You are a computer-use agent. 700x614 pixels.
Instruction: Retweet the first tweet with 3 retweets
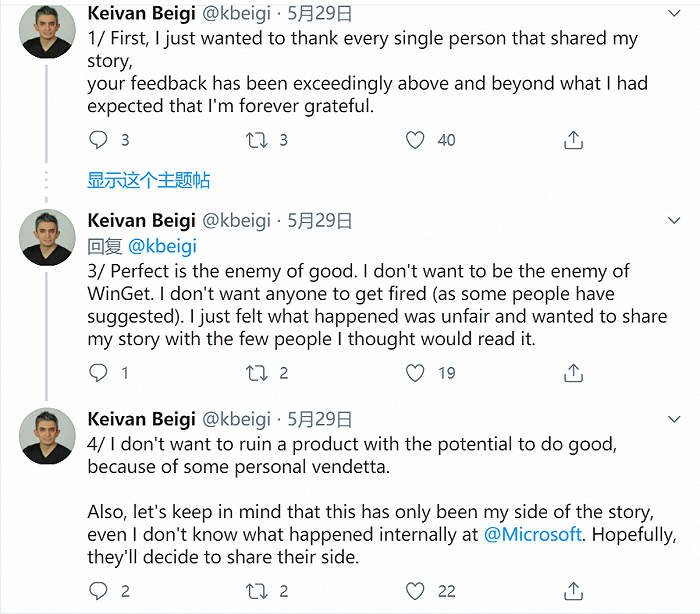[257, 141]
